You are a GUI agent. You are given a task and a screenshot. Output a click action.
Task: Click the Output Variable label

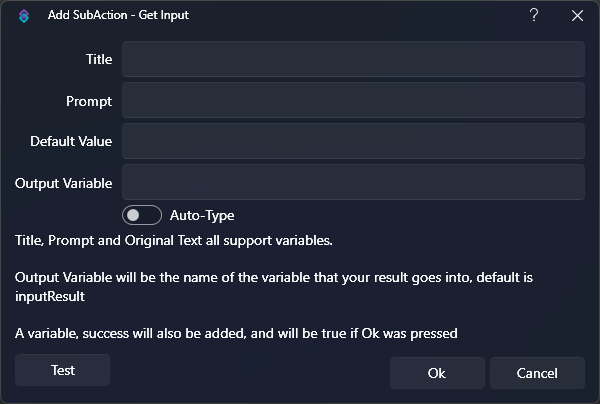(63, 183)
